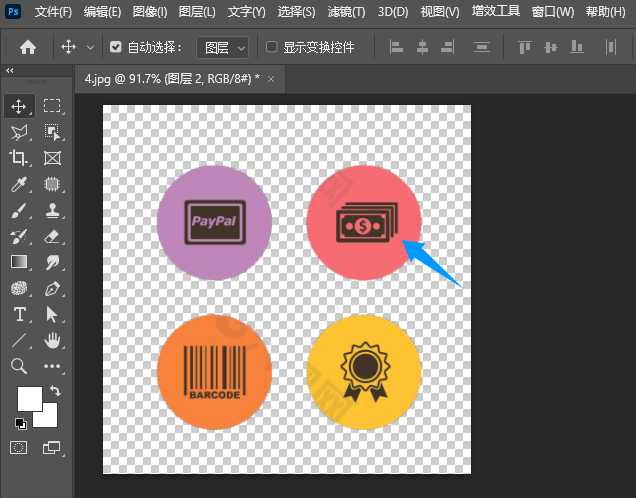Align left edges

pyautogui.click(x=396, y=47)
